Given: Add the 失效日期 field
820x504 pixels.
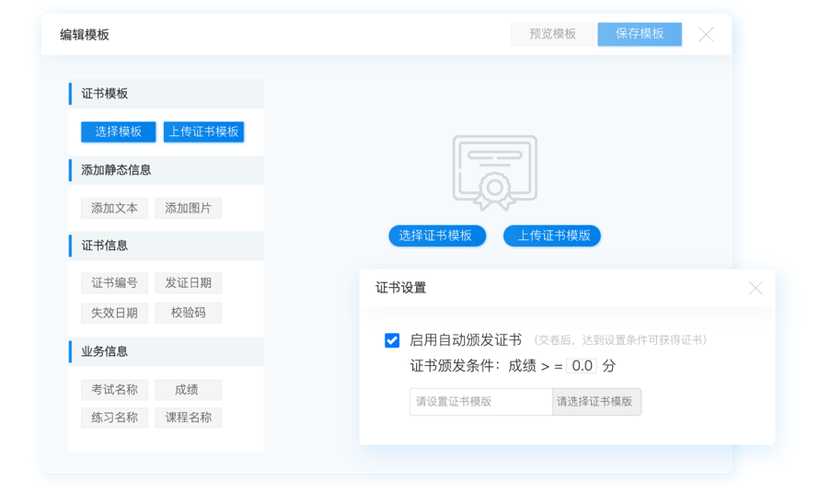Looking at the screenshot, I should [x=114, y=313].
